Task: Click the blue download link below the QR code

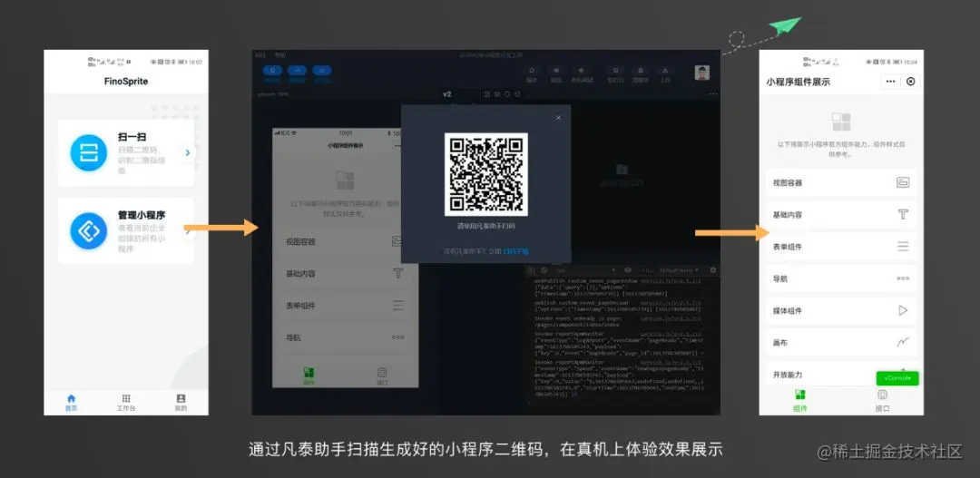Action: pyautogui.click(x=516, y=251)
